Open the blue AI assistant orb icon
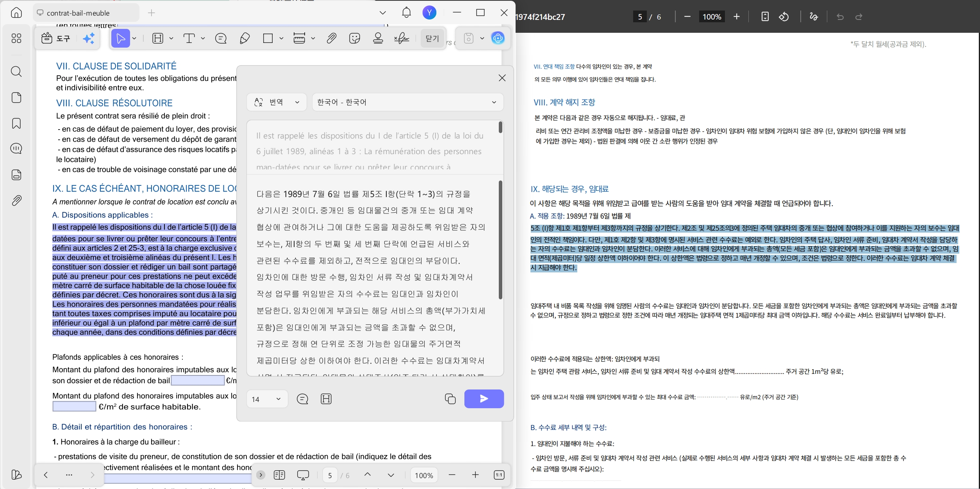Image resolution: width=980 pixels, height=489 pixels. coord(498,38)
